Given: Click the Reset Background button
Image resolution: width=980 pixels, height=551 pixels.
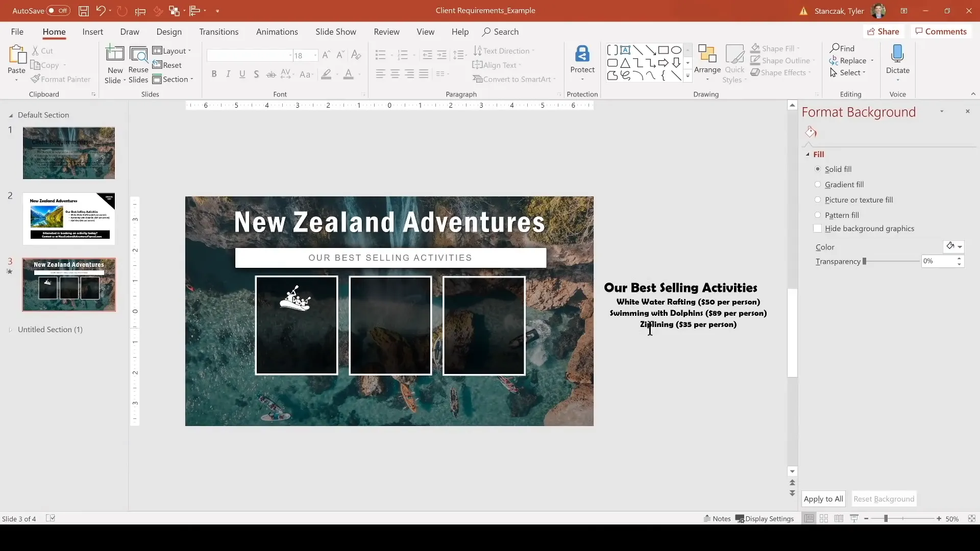Looking at the screenshot, I should pyautogui.click(x=884, y=498).
